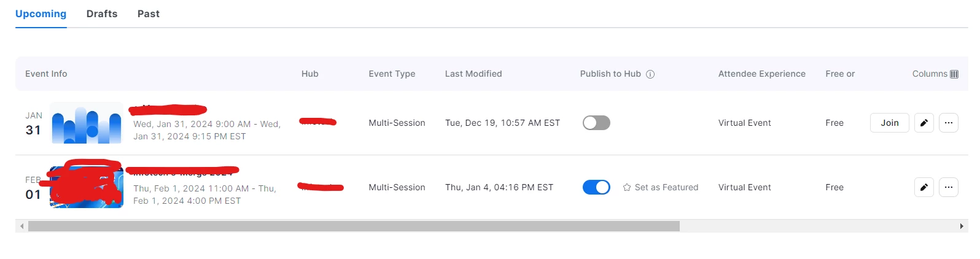The image size is (980, 259).
Task: Click the Publish to Hub info icon
Action: coord(650,74)
